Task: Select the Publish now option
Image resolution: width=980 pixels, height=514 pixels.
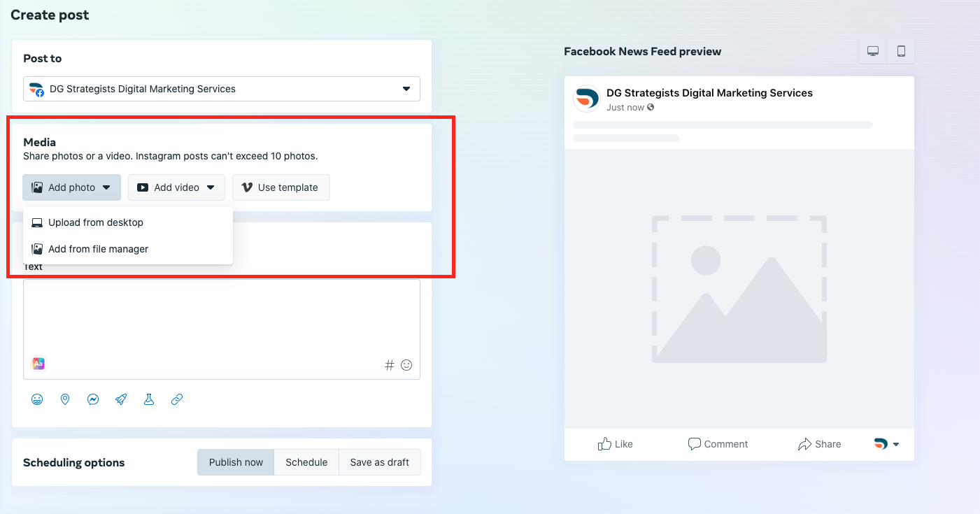Action: pyautogui.click(x=236, y=462)
